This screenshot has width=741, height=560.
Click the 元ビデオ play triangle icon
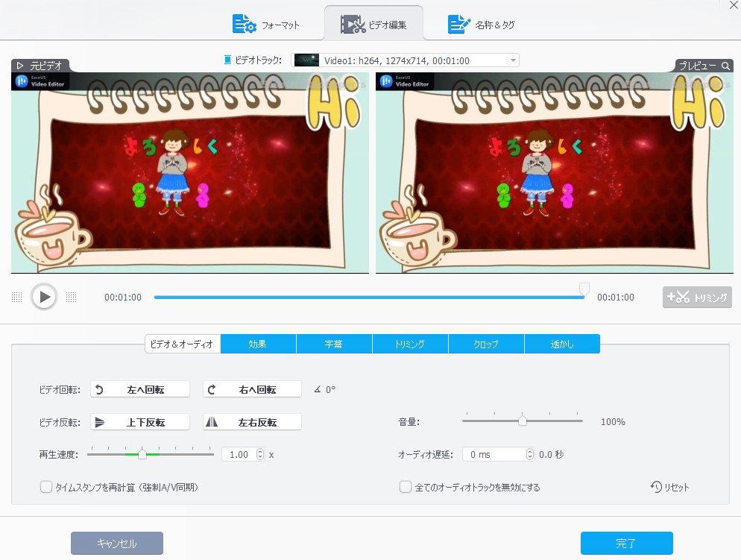20,66
